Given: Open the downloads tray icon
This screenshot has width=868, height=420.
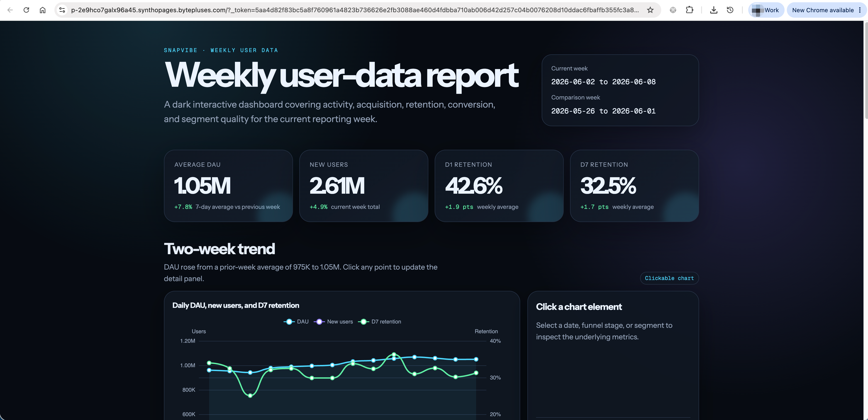Looking at the screenshot, I should coord(714,10).
